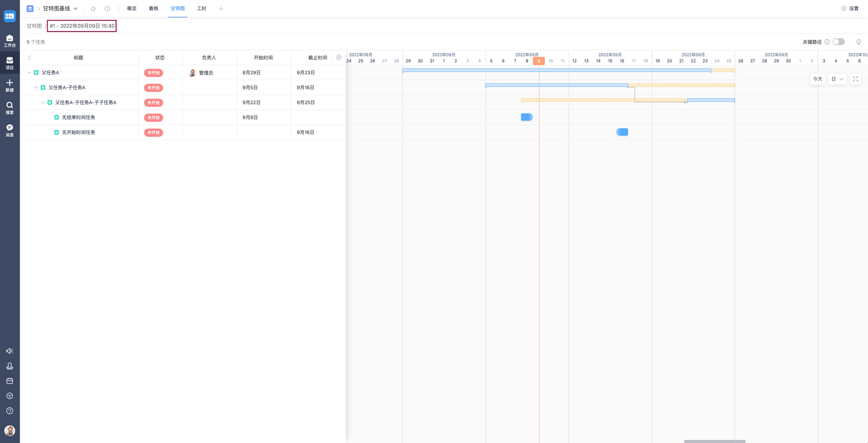Open the 日 time scale dropdown
This screenshot has height=443, width=868.
pyautogui.click(x=837, y=79)
